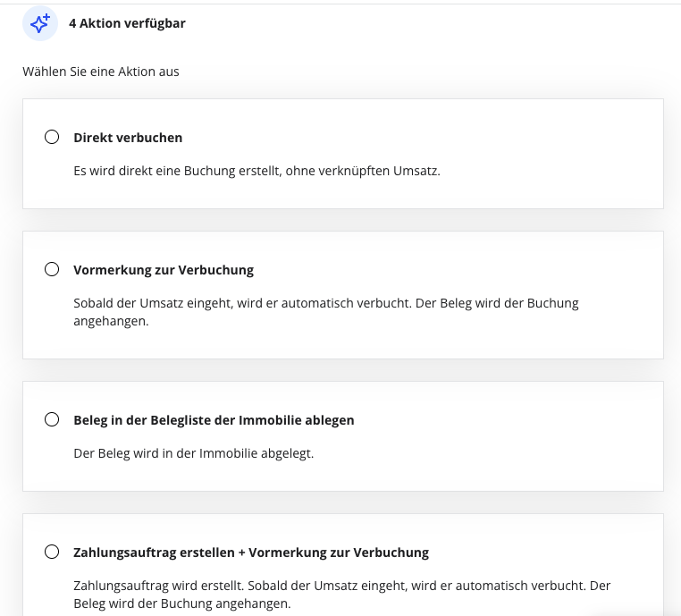Click the 'Vormerkung zur Verbuchung' option title

coord(164,270)
